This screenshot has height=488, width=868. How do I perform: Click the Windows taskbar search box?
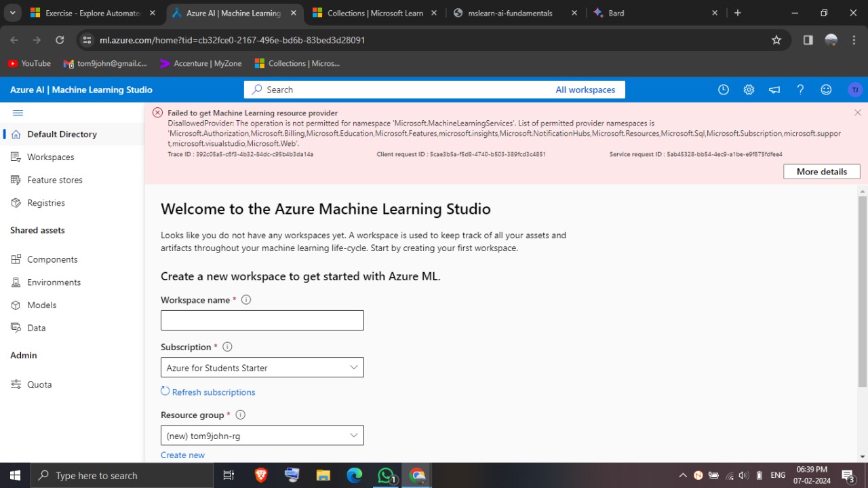[x=122, y=476]
